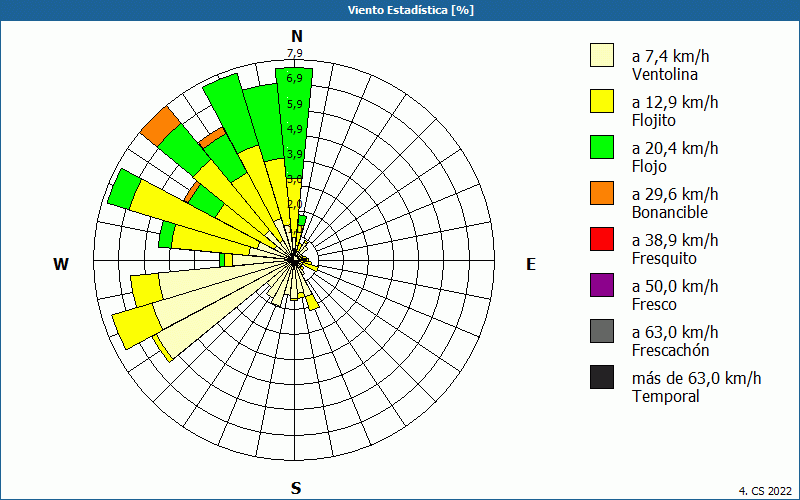800x500 pixels.
Task: Click the S compass direction label
Action: point(296,488)
